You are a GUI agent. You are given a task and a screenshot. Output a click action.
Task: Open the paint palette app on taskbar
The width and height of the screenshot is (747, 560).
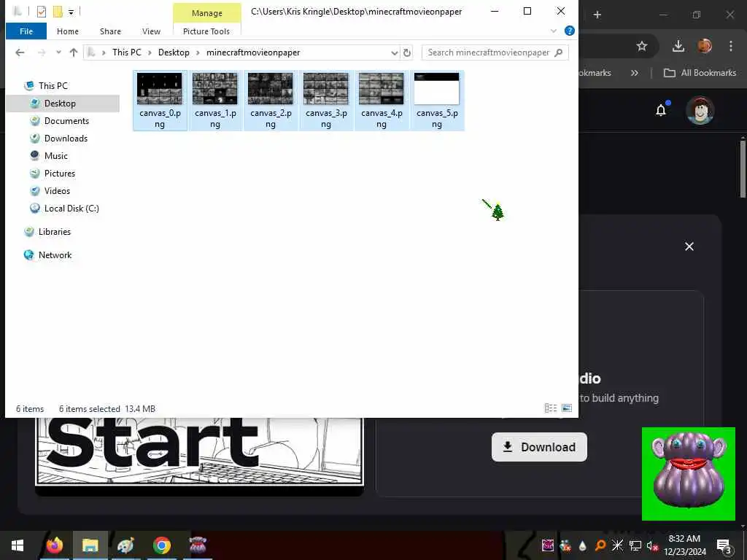(125, 545)
